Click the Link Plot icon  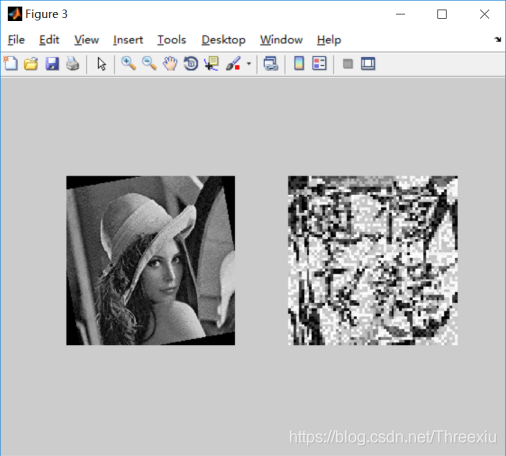pyautogui.click(x=271, y=63)
